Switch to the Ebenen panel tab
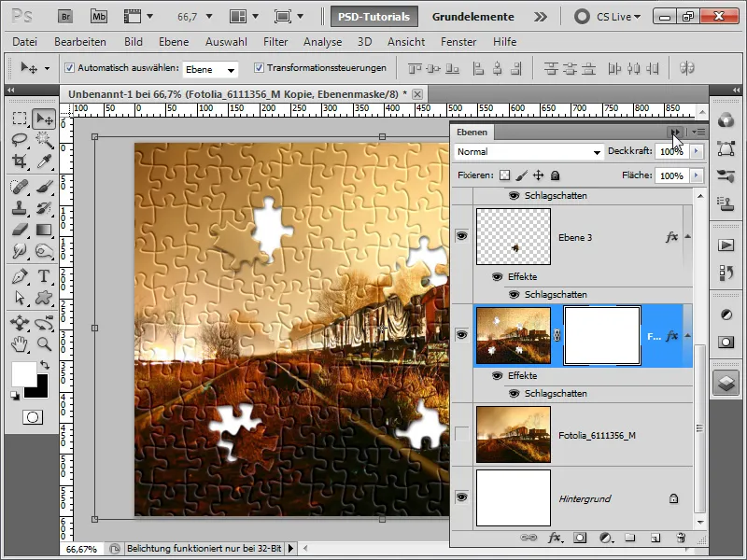Screen dimensions: 747x560 472,133
